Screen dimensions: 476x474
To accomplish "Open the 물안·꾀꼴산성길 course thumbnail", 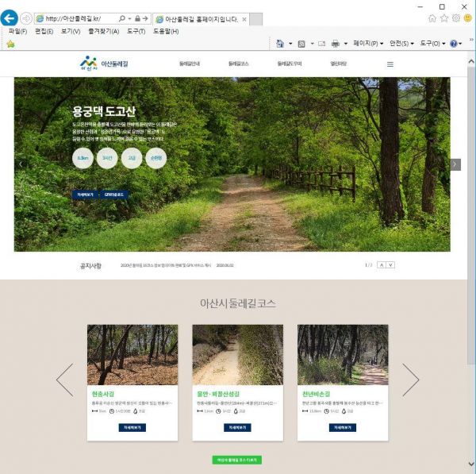I will (237, 355).
